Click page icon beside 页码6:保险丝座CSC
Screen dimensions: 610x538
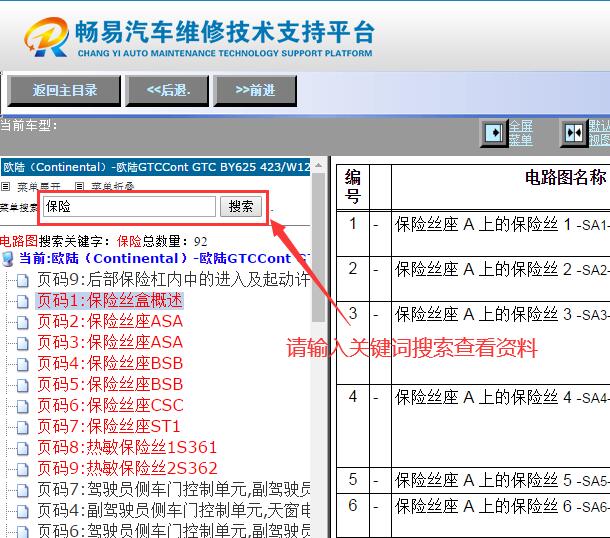click(22, 406)
